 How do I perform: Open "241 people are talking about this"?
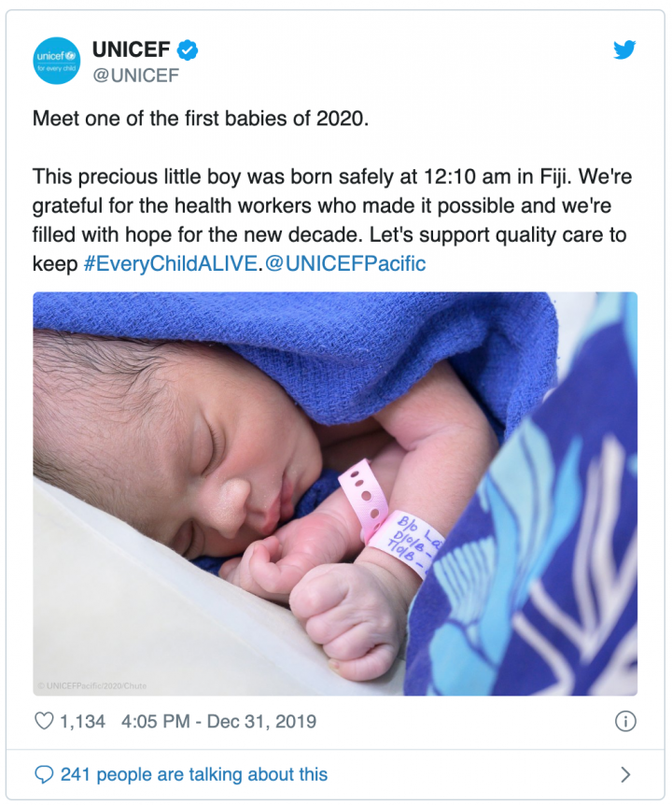tap(194, 774)
